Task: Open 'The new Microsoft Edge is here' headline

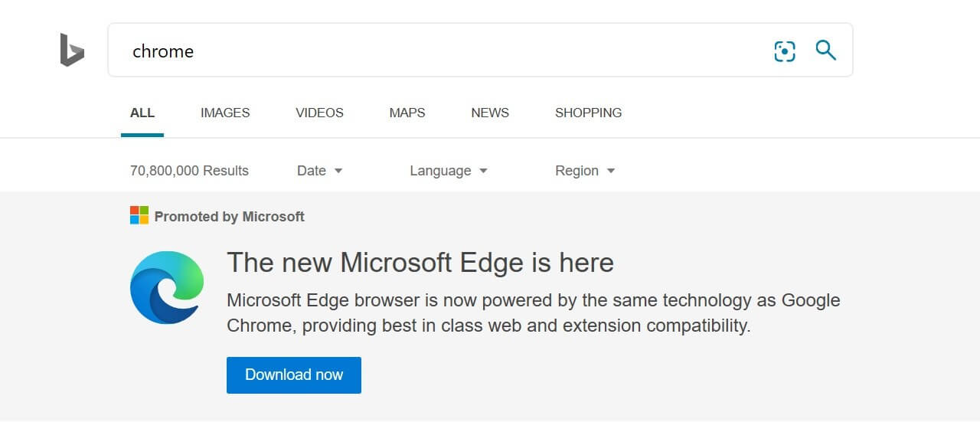Action: click(x=420, y=263)
